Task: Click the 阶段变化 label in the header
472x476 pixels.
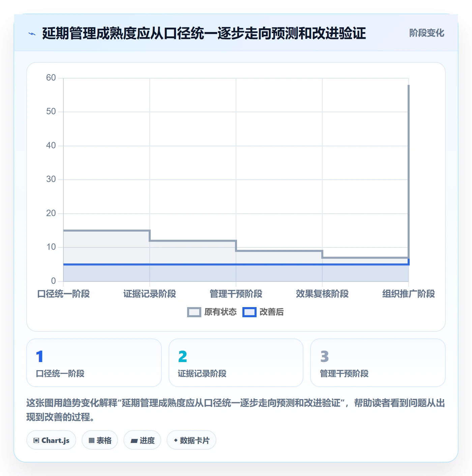Action: [x=426, y=33]
